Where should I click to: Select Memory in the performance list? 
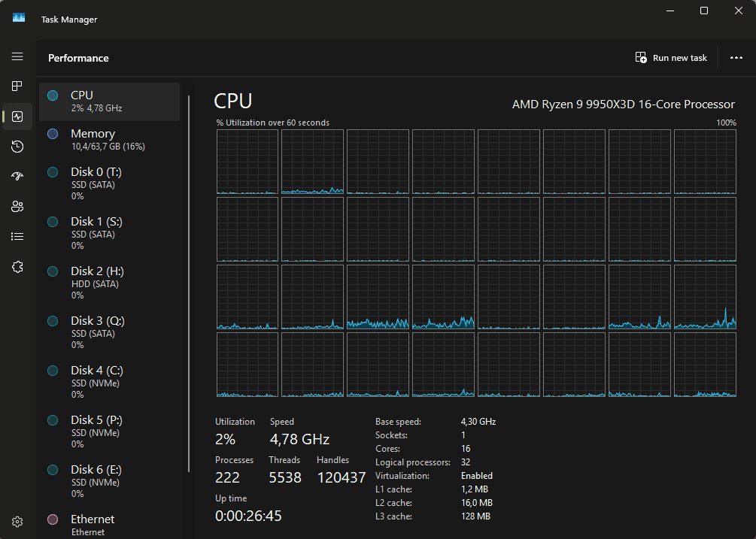click(x=109, y=140)
